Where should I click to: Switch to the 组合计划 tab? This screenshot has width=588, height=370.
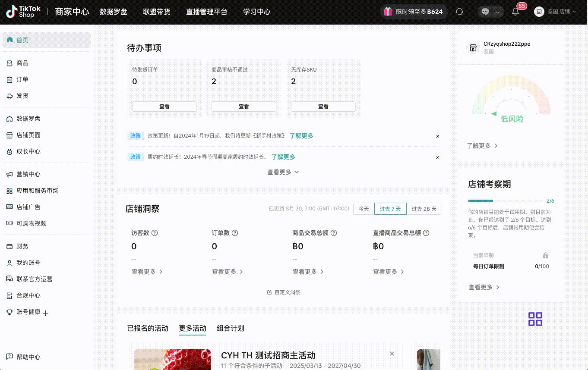(x=231, y=328)
